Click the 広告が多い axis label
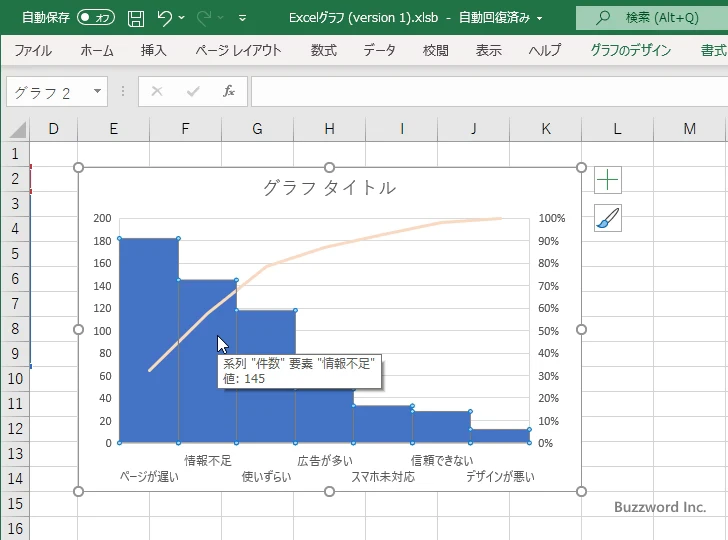Screen dimensions: 728x540 tap(325, 461)
